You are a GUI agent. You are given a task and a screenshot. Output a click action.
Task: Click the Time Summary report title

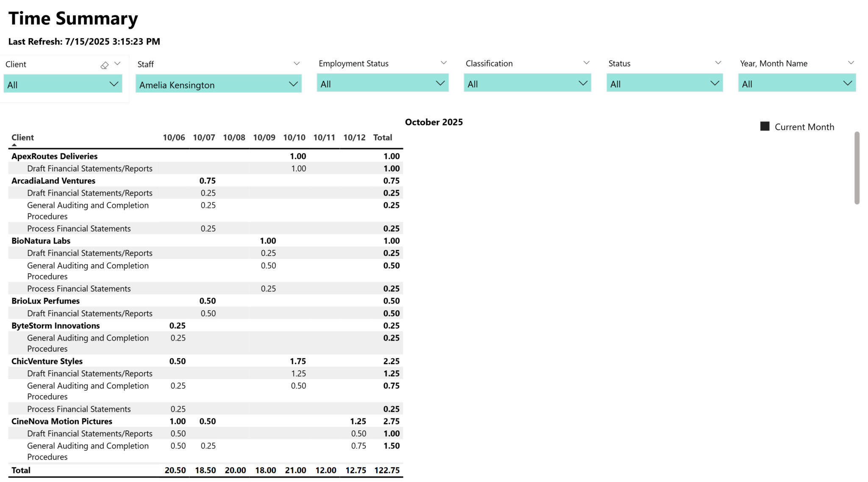73,19
